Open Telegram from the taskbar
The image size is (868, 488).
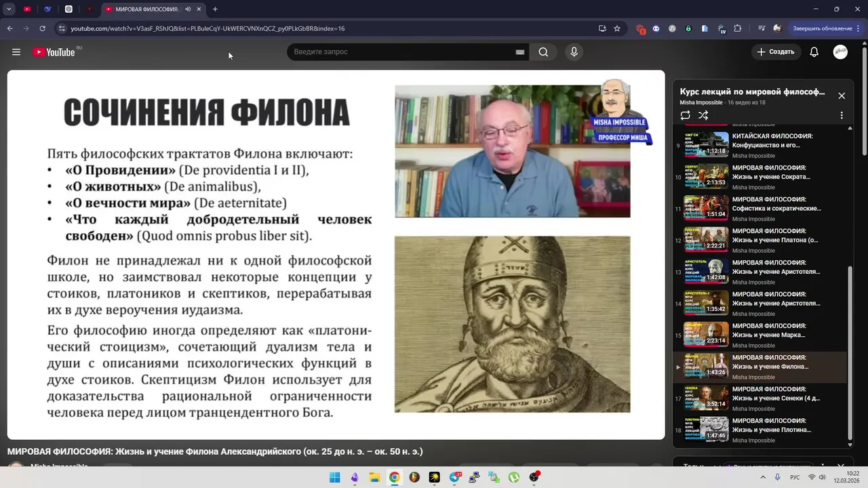(454, 477)
